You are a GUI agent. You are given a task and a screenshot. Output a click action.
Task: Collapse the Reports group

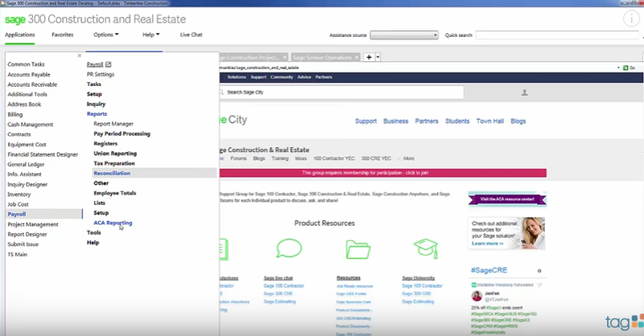coord(97,114)
